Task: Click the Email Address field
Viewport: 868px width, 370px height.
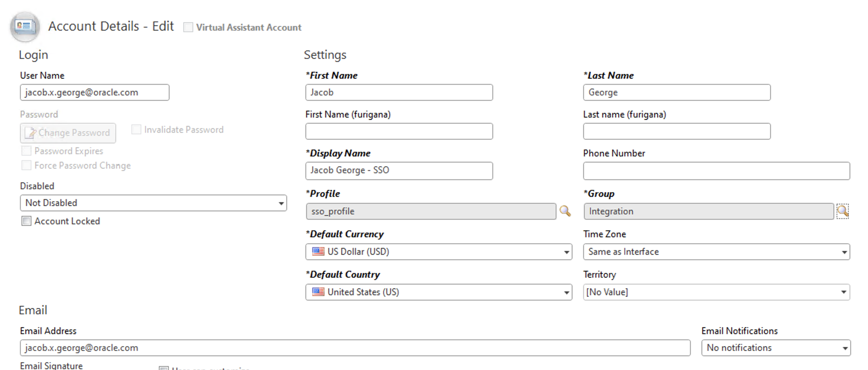Action: [355, 347]
